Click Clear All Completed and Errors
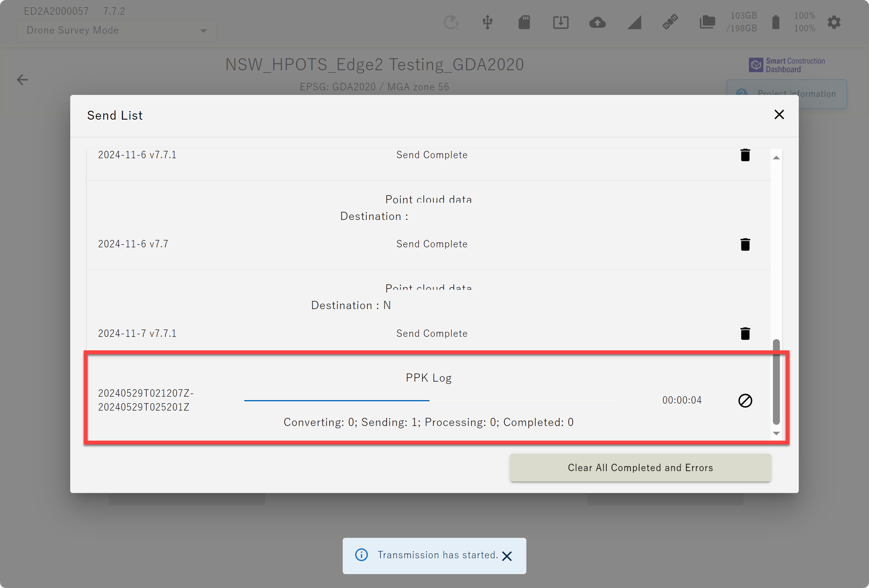 click(x=640, y=468)
